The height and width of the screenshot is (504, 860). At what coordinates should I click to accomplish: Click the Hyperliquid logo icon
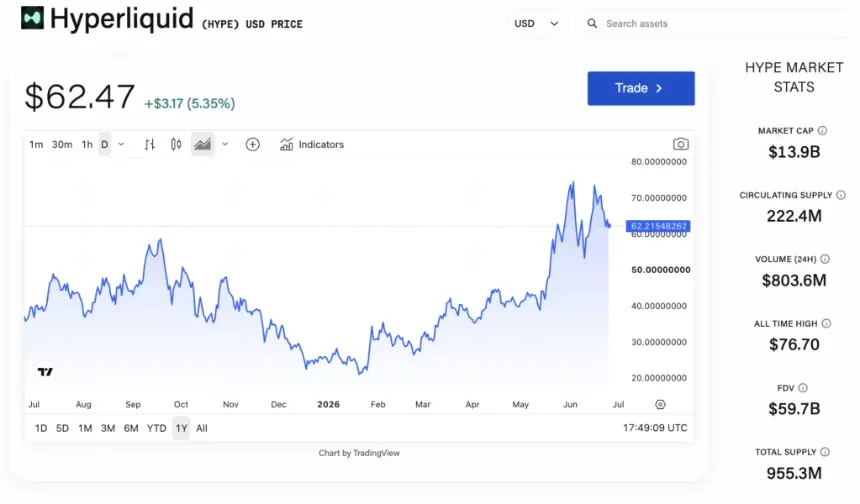[32, 18]
